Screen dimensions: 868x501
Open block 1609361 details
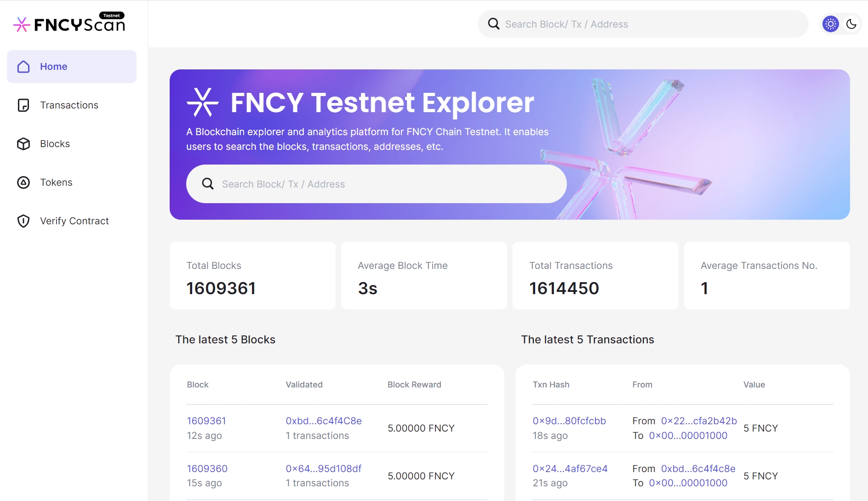[206, 421]
